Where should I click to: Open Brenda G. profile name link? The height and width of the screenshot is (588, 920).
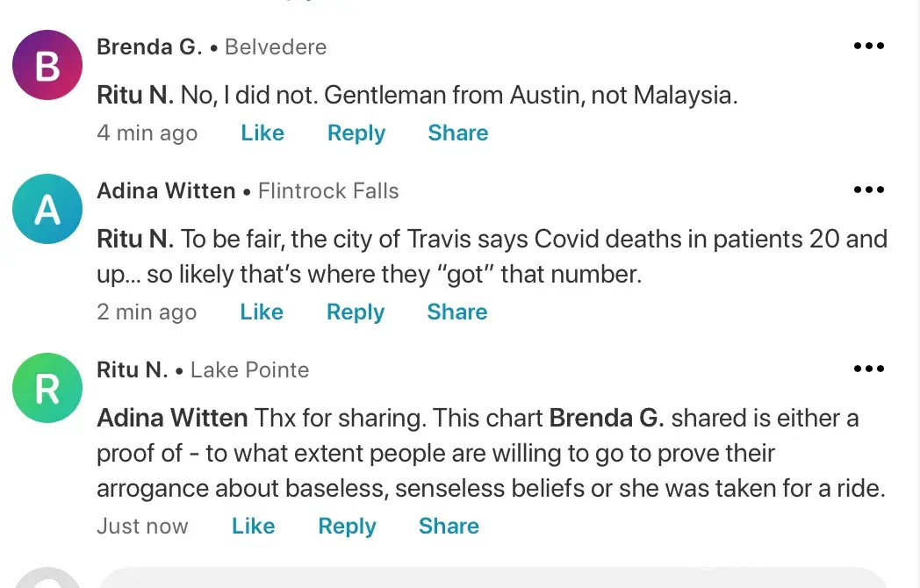[149, 47]
